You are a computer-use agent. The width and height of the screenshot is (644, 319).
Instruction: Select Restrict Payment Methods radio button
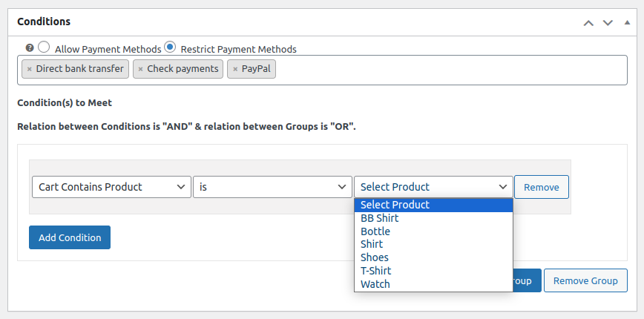(x=170, y=47)
